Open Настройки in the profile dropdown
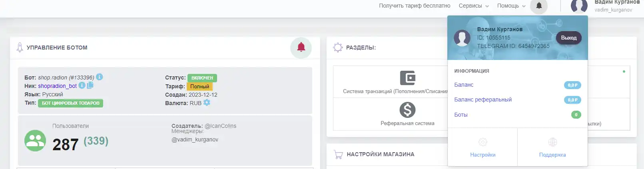Viewport: 644px width, 169px height. [483, 155]
